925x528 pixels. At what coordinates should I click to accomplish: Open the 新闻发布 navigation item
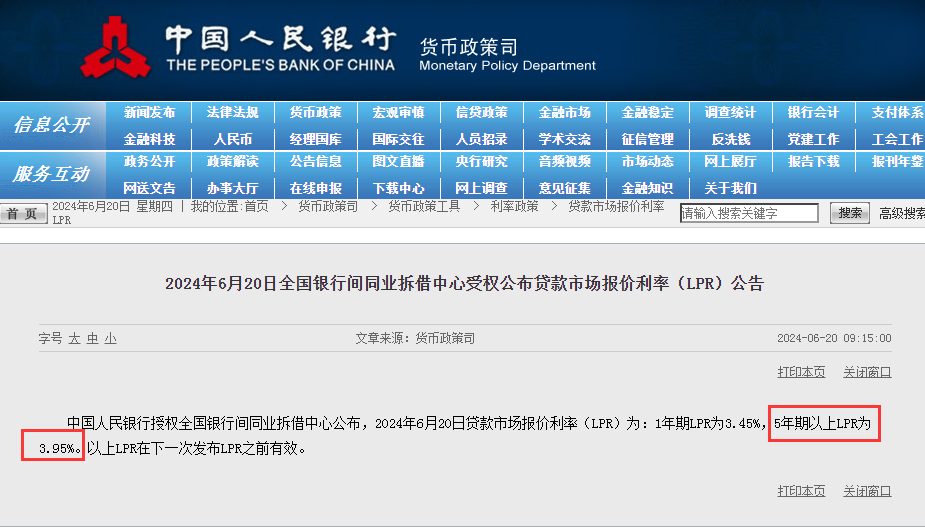pos(150,112)
